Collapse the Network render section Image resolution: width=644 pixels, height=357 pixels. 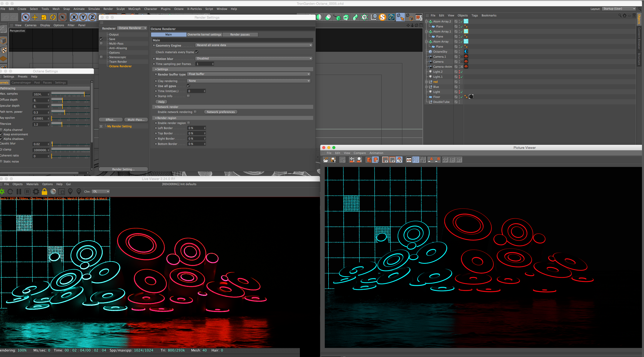(x=156, y=107)
